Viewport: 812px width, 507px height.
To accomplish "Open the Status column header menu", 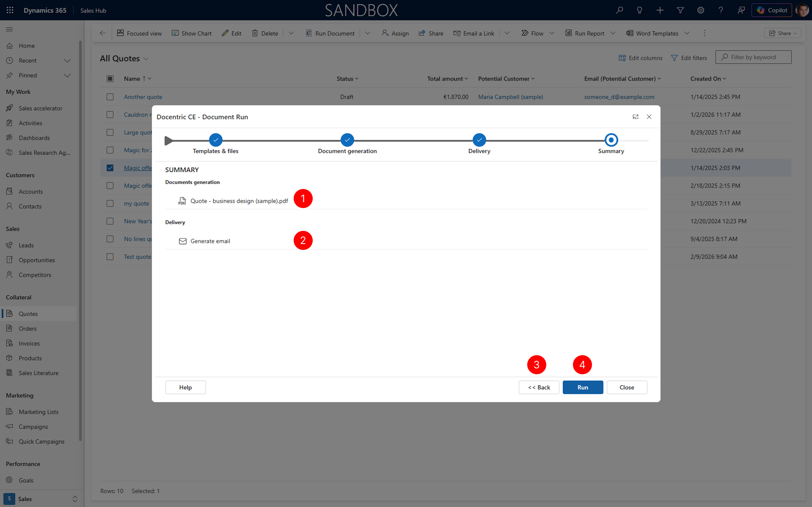I will click(347, 79).
